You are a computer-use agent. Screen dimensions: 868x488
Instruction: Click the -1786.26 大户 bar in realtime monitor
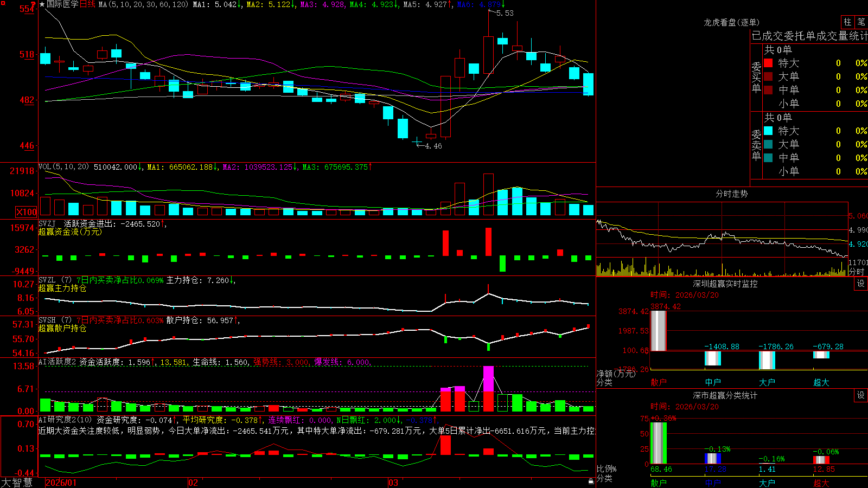(x=767, y=360)
